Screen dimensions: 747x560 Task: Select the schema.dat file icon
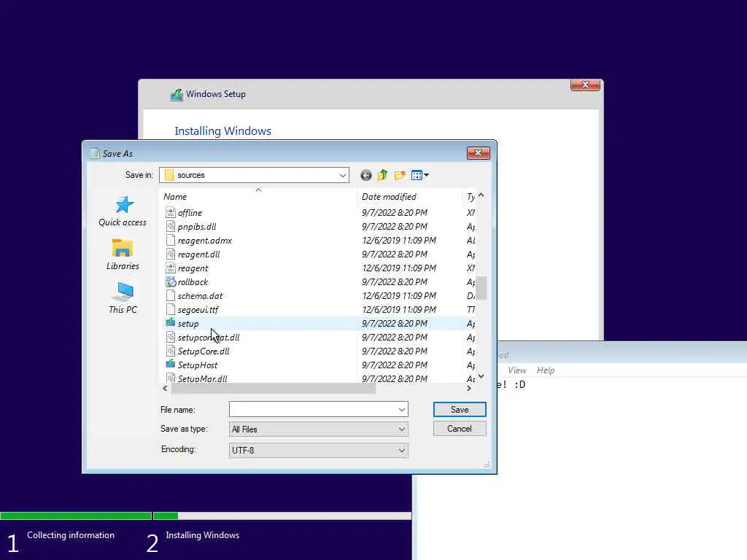[x=171, y=295]
